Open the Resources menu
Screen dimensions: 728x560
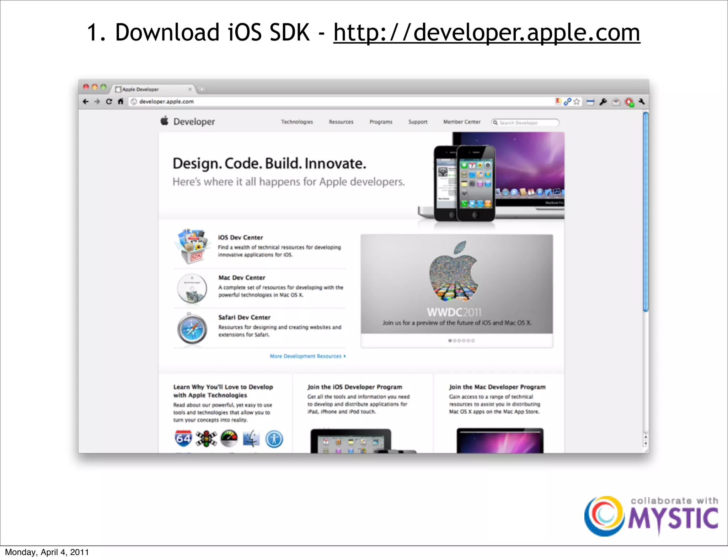point(341,122)
